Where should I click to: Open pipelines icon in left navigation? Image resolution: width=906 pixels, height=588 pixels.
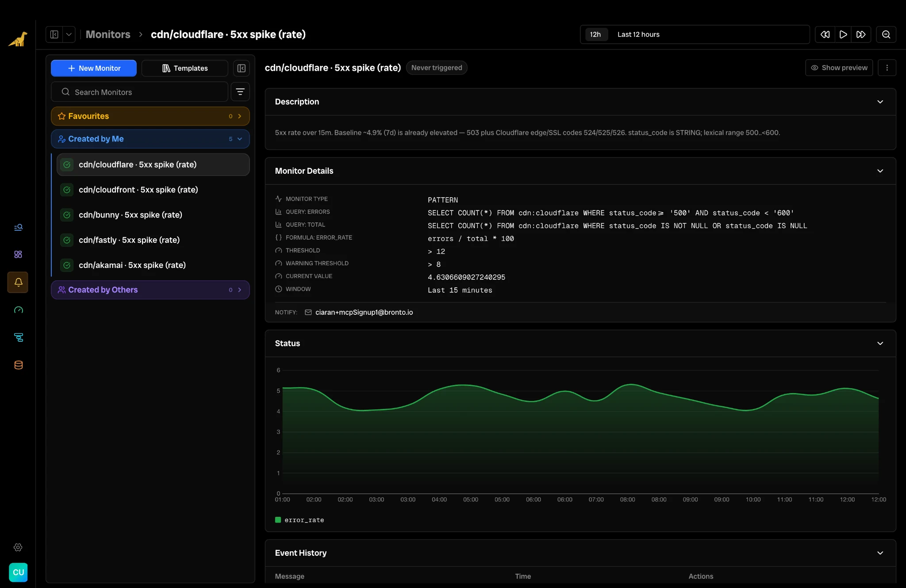[18, 337]
